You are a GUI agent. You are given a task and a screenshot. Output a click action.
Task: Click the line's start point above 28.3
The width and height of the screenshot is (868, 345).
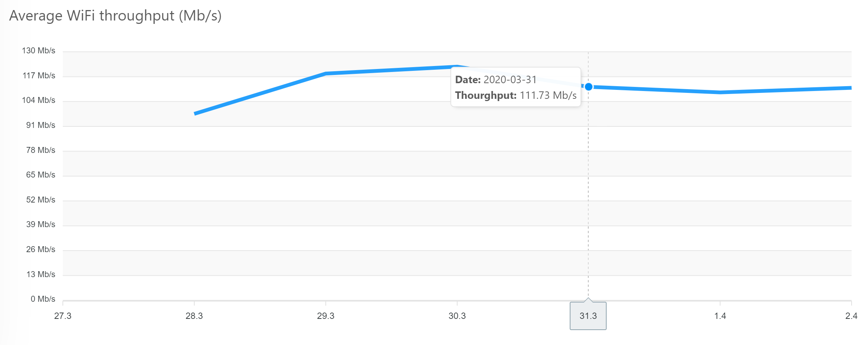[x=195, y=113]
